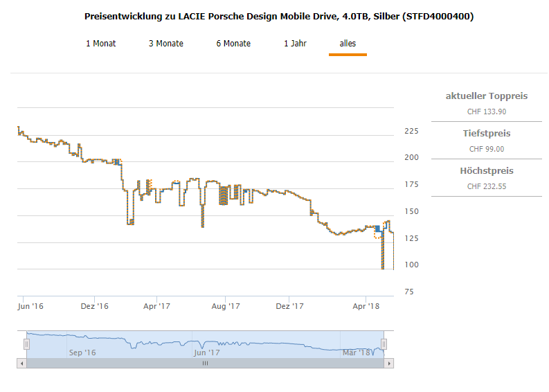Click the chart title 'Preisentwicklung zu LACIE Porsche Design'

[x=278, y=15]
